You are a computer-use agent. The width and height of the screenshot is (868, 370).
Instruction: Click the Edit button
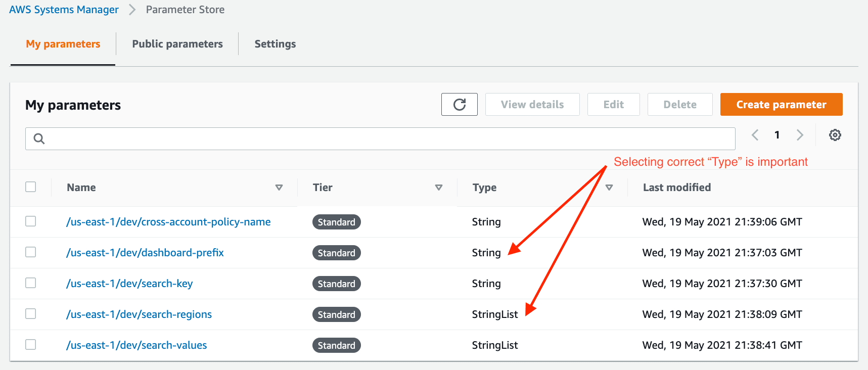pos(614,104)
